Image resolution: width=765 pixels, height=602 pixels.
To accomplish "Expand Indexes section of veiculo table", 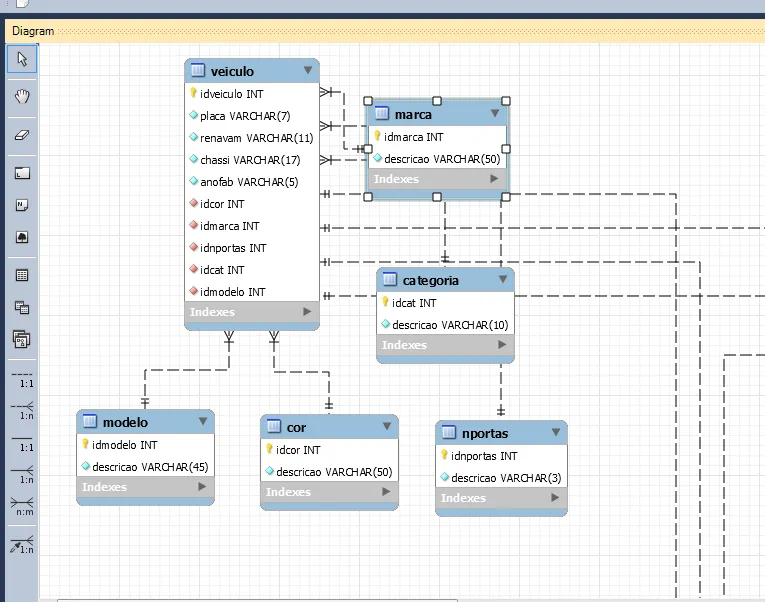I will 307,312.
